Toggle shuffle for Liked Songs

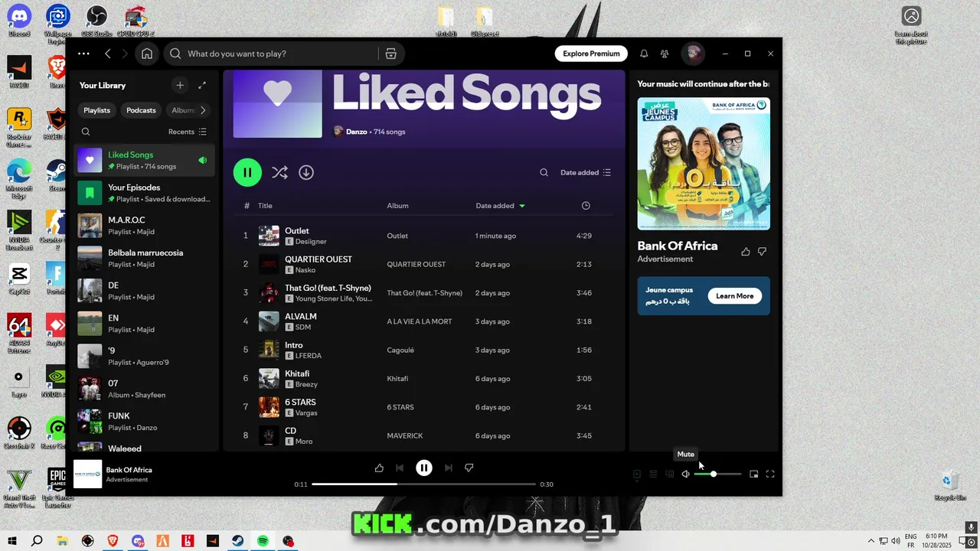coord(279,173)
